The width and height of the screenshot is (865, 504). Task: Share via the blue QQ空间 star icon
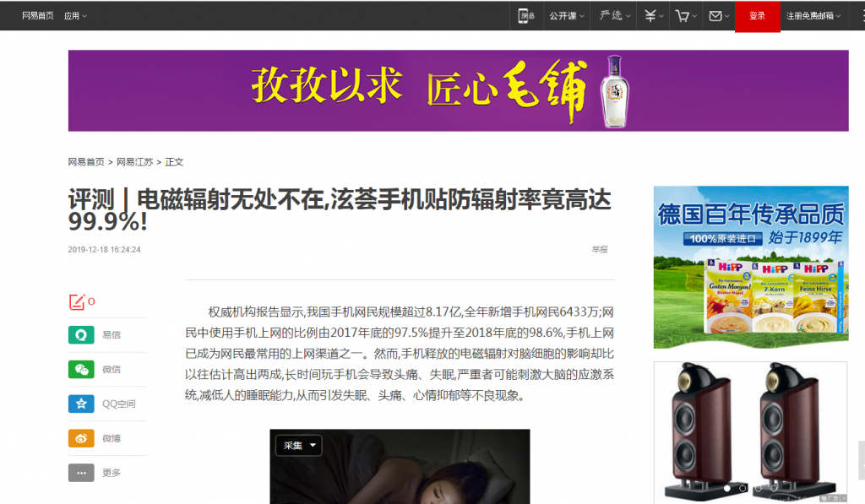[x=81, y=404]
